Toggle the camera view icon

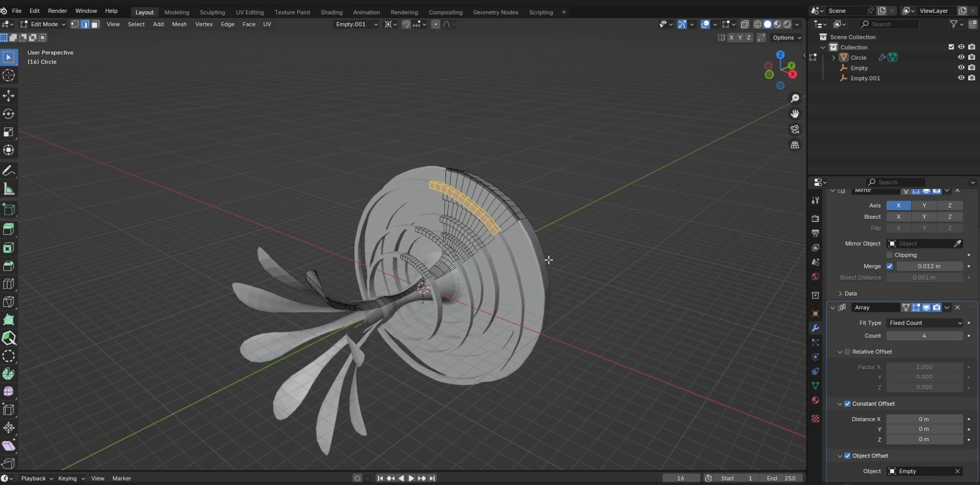(x=795, y=129)
